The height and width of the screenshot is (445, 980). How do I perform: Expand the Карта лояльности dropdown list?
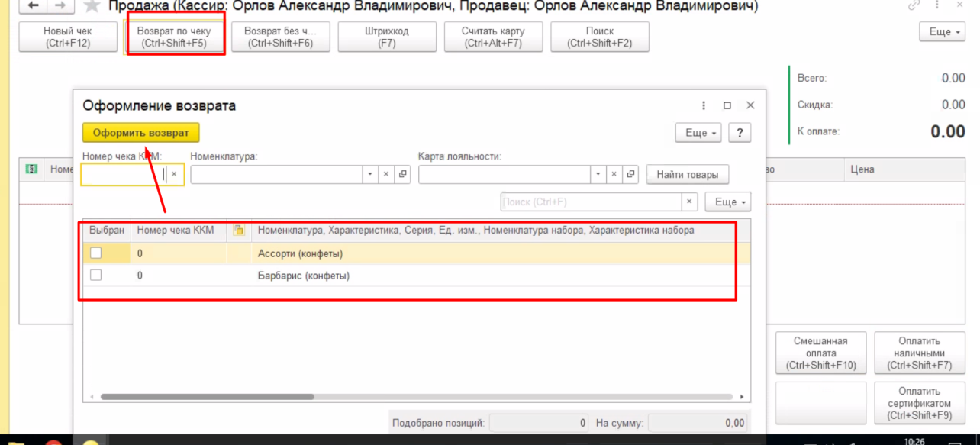[x=598, y=175]
